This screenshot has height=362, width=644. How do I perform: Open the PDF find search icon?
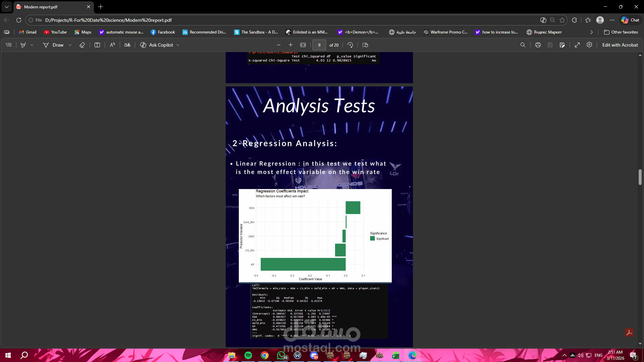[x=523, y=45]
